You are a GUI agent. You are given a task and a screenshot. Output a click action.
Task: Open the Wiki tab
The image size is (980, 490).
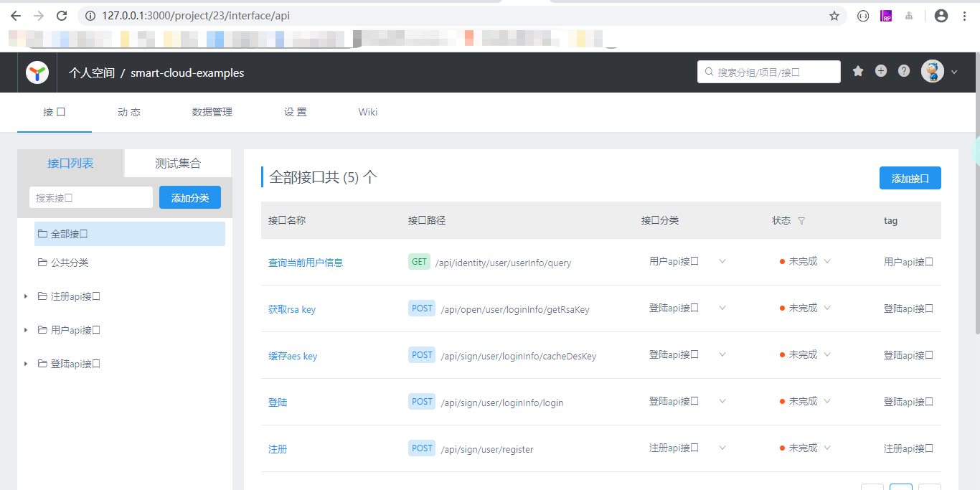[x=368, y=112]
